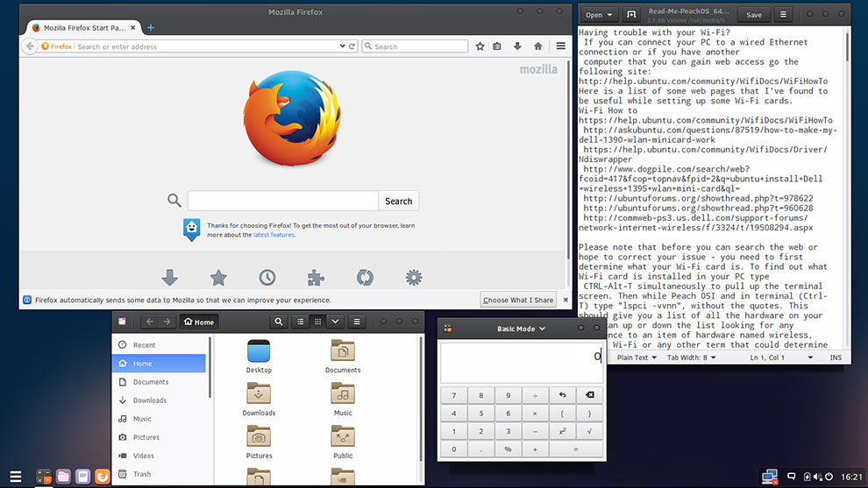
Task: Open Add-ons puzzle shortcut on Firefox start page
Action: pyautogui.click(x=317, y=277)
